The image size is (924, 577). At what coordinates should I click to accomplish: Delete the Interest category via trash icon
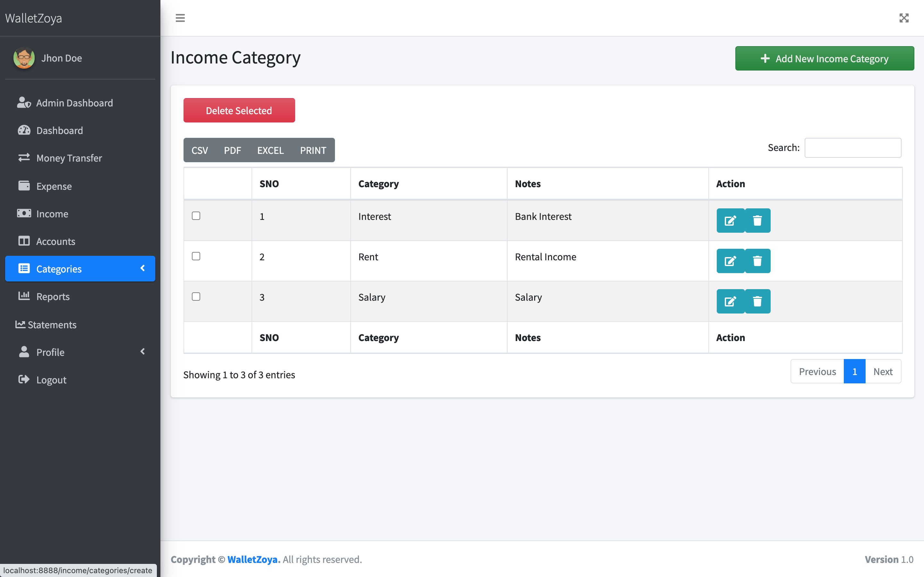tap(757, 221)
